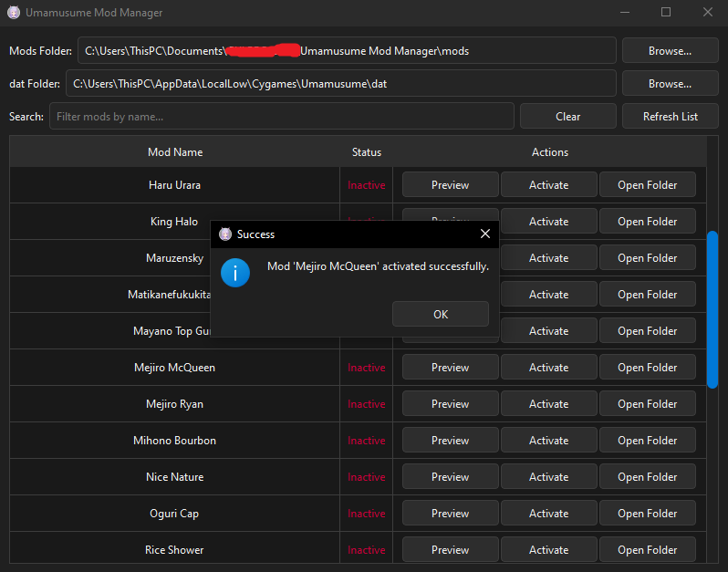Open Folder for King Halo
The width and height of the screenshot is (728, 572).
coord(647,222)
